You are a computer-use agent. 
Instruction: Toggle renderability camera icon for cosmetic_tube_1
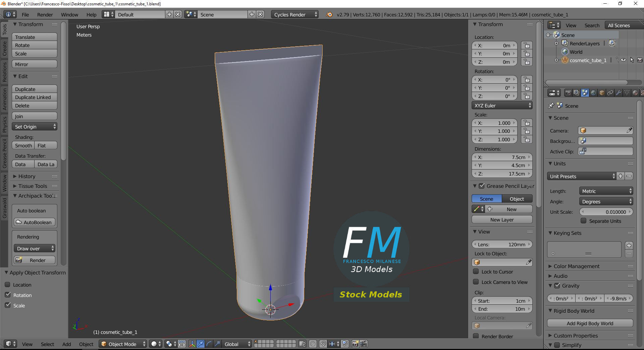pyautogui.click(x=640, y=60)
